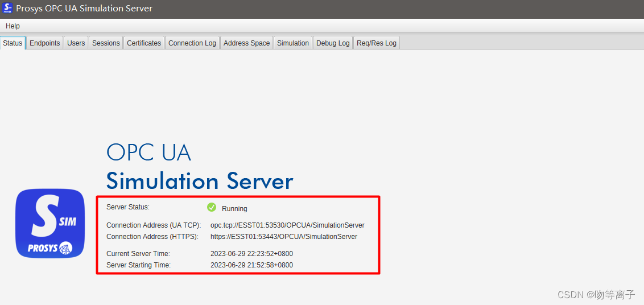Image resolution: width=644 pixels, height=305 pixels.
Task: Click the "Current Server Time:" label
Action: point(138,254)
